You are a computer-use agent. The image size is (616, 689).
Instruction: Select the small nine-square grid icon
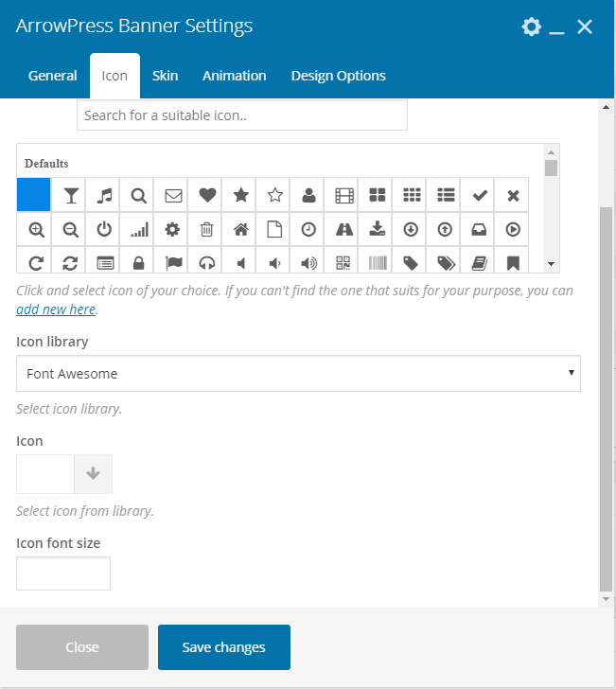(x=412, y=195)
